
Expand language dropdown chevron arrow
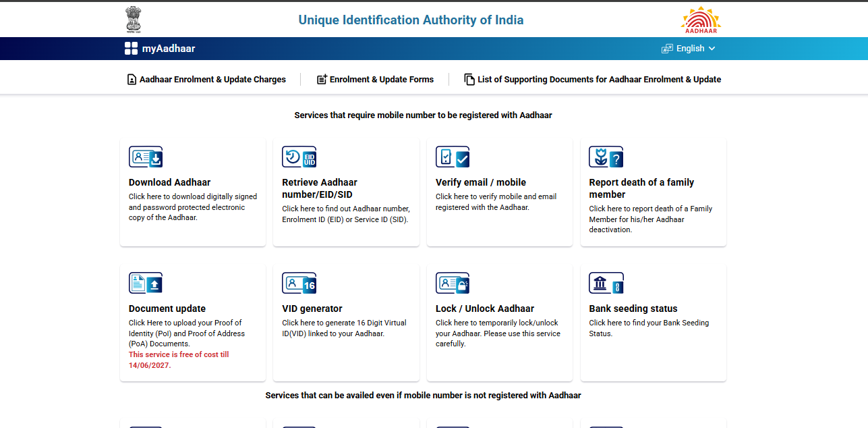[x=712, y=49]
